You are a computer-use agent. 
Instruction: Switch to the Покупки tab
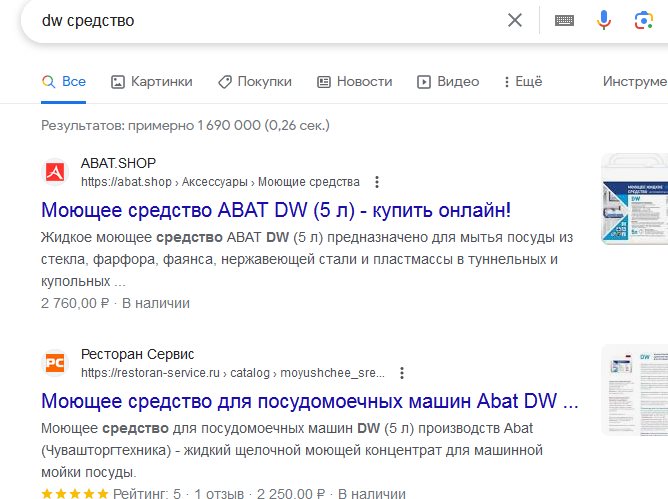pos(255,81)
